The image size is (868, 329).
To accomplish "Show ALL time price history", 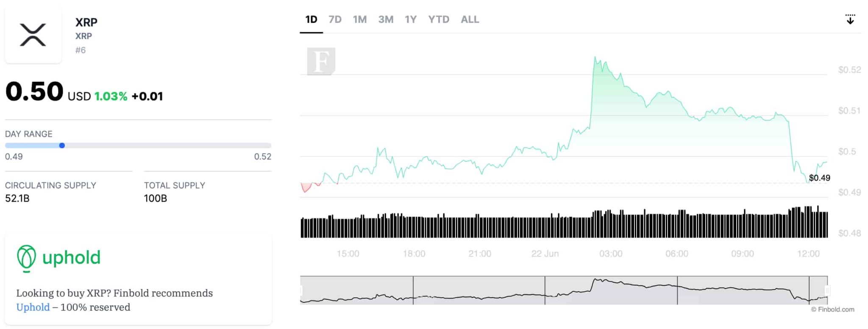I will [470, 20].
